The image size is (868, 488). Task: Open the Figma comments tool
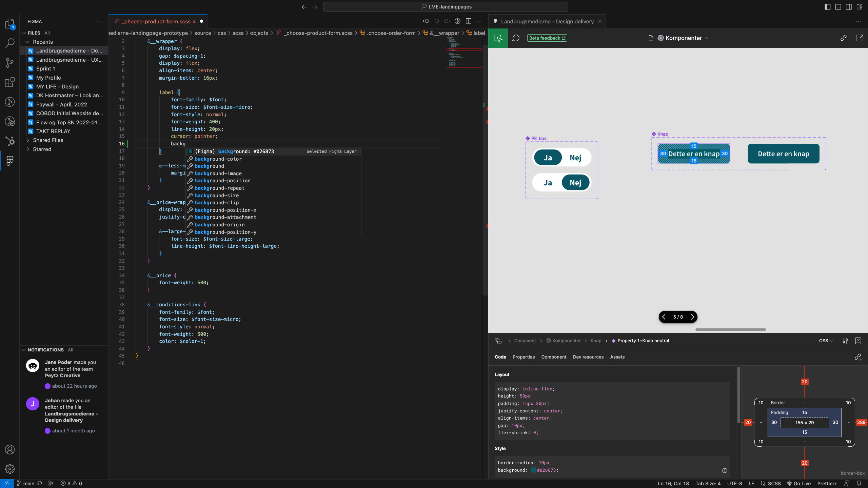[516, 38]
